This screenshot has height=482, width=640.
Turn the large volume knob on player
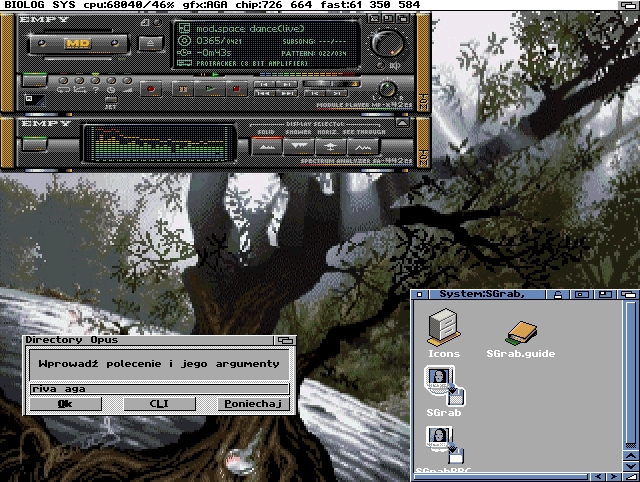click(387, 43)
